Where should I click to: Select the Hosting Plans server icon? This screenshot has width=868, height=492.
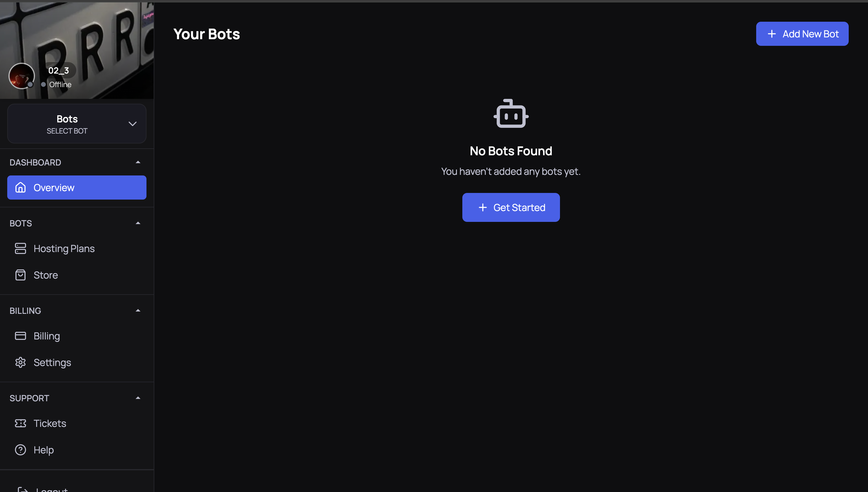pyautogui.click(x=20, y=248)
